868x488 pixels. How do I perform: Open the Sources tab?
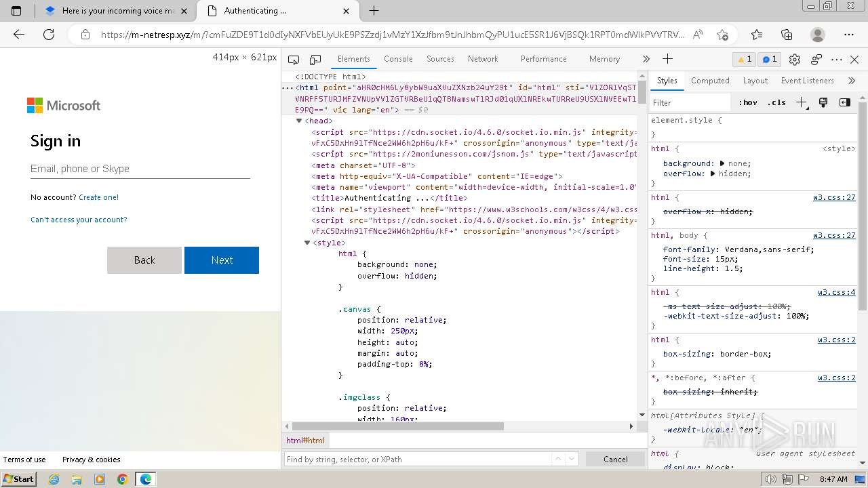click(x=440, y=59)
